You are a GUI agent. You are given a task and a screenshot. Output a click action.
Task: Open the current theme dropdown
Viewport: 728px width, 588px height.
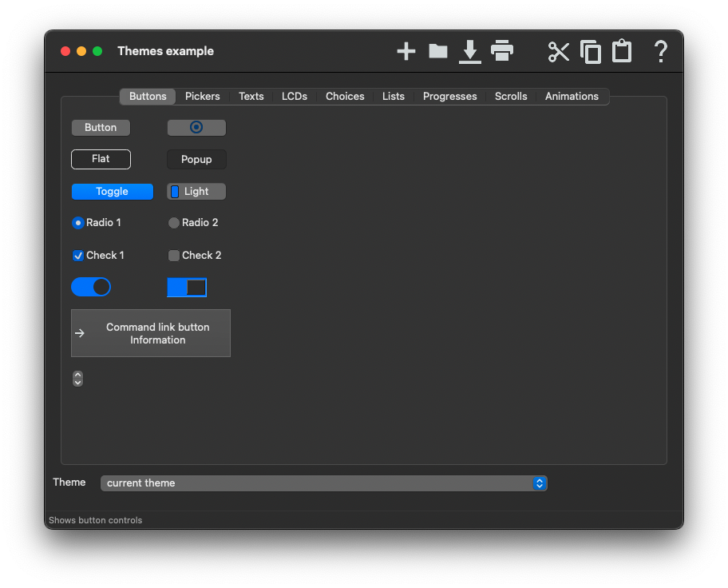coord(323,483)
